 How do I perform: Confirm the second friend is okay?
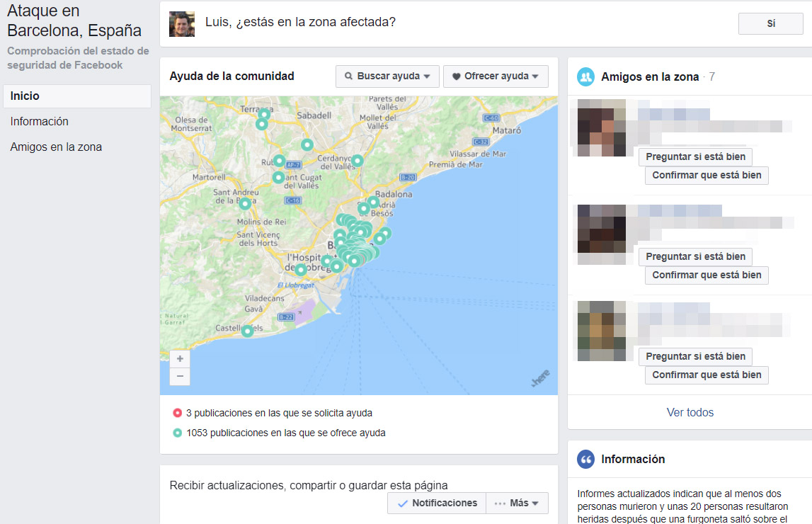coord(707,275)
